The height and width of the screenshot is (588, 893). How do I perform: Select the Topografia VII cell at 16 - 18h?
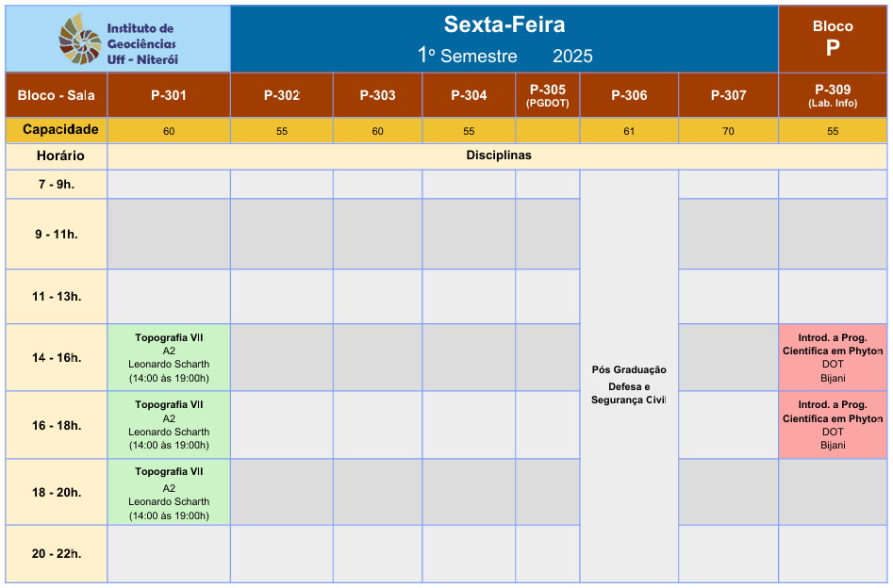169,425
